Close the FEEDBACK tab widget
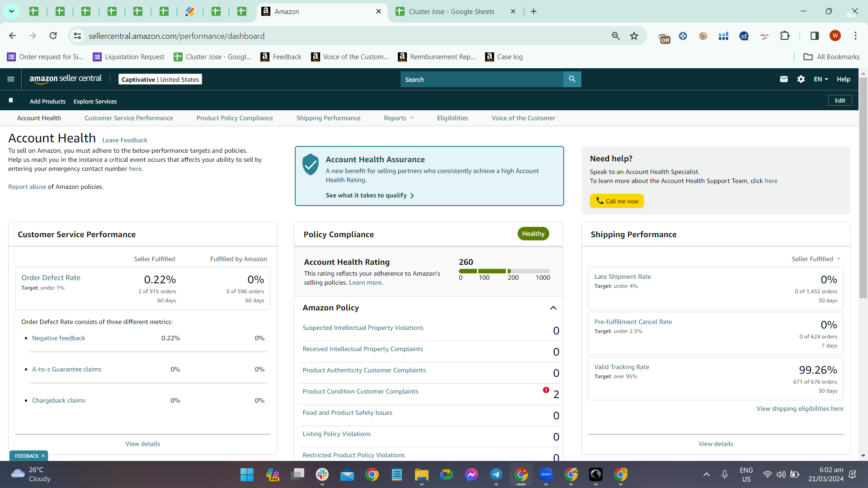Image resolution: width=868 pixels, height=488 pixels. (43, 456)
